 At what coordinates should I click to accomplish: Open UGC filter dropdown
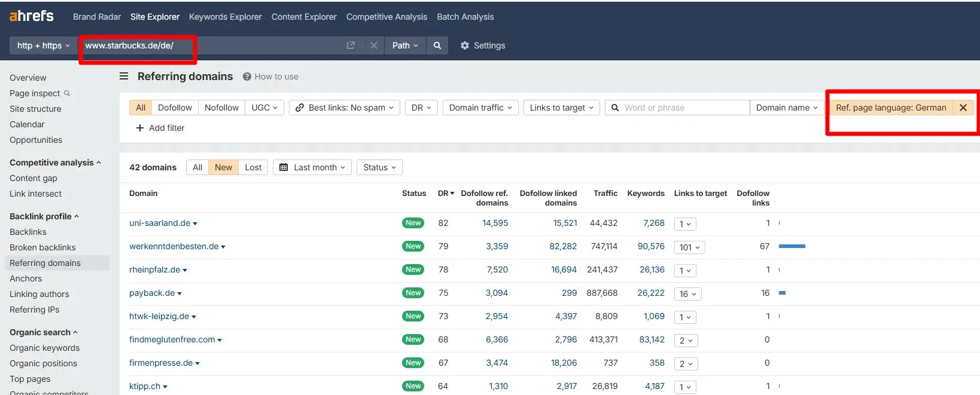(264, 108)
